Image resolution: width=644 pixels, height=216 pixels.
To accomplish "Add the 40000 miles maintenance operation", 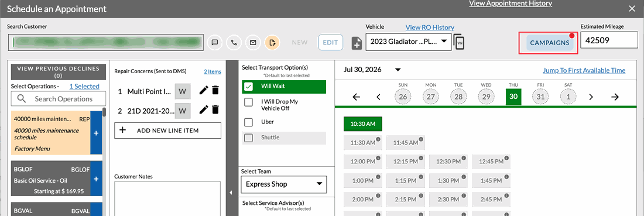I will [96, 133].
